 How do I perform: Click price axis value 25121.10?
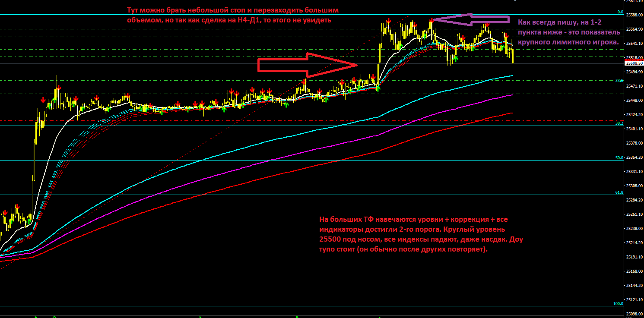[634, 300]
